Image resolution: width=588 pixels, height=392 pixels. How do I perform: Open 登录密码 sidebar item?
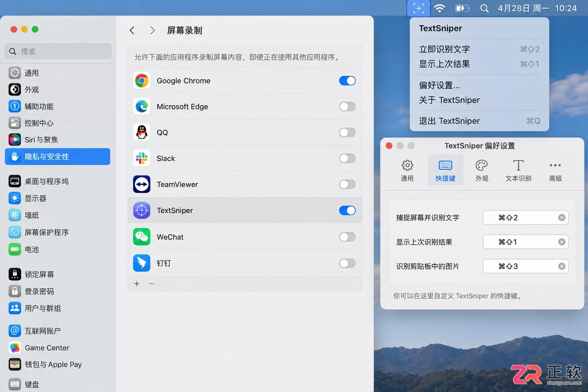58,292
